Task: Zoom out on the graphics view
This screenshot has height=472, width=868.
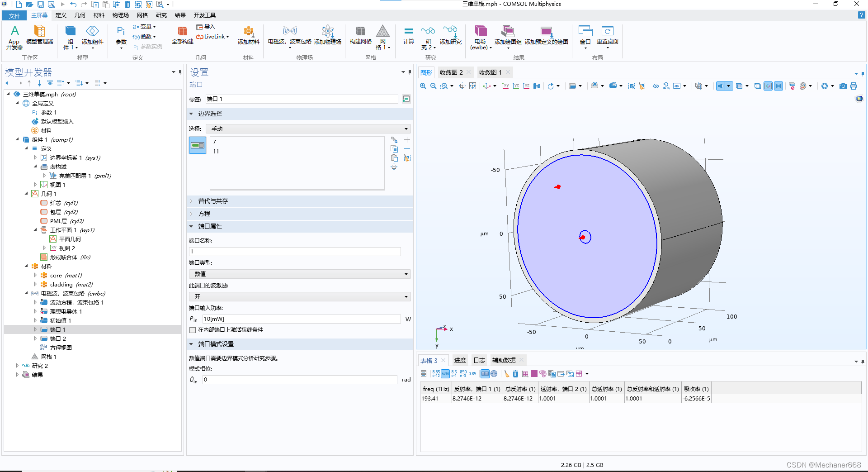Action: coord(433,86)
